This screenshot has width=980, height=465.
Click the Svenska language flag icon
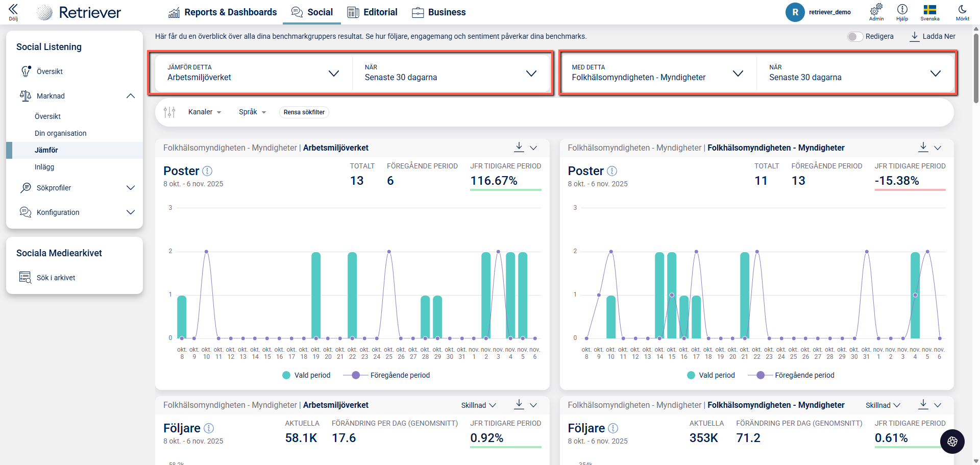tap(929, 9)
